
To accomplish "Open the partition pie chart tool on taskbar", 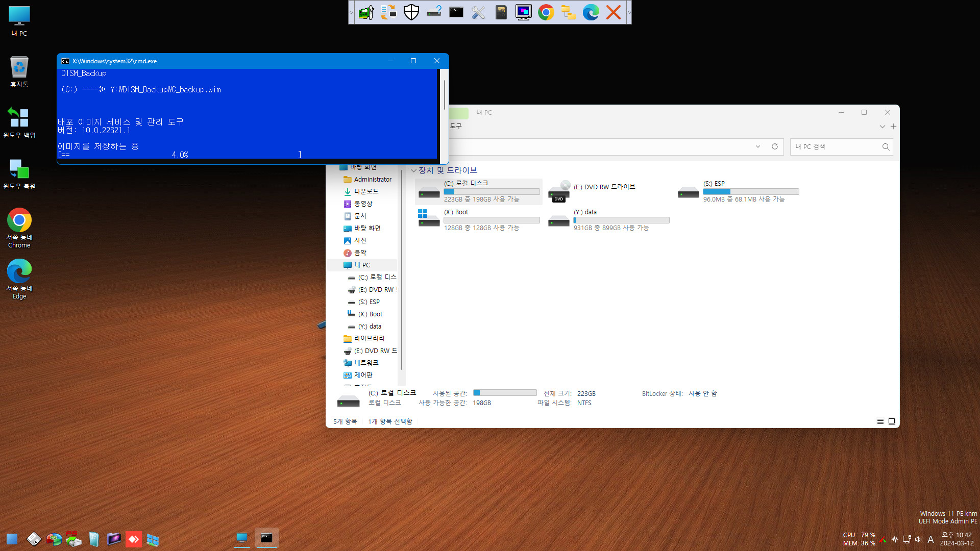I will pos(54,539).
